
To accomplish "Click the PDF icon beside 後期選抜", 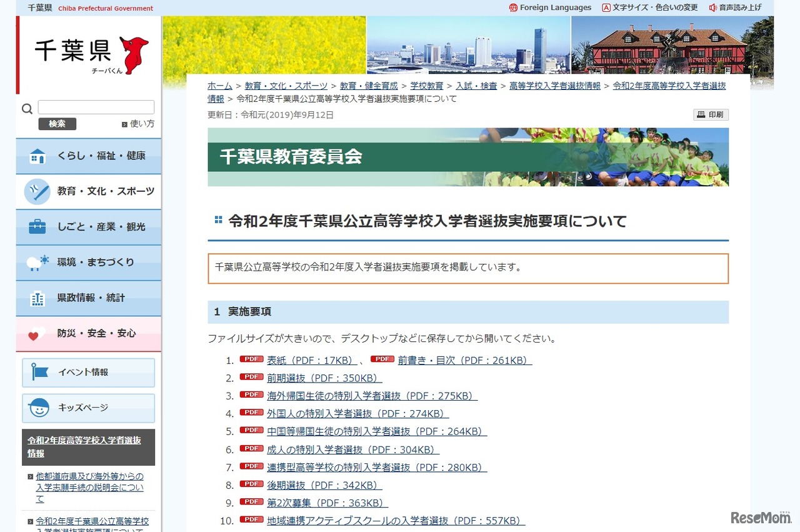I will [x=252, y=484].
